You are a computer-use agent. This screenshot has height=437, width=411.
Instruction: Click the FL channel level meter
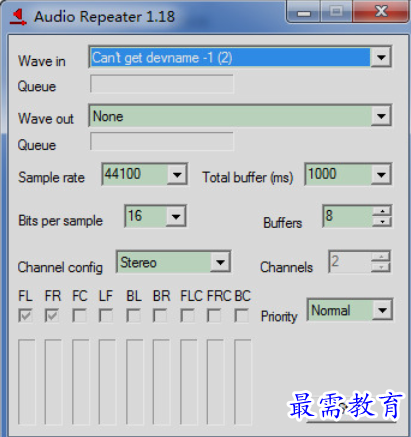pyautogui.click(x=27, y=382)
